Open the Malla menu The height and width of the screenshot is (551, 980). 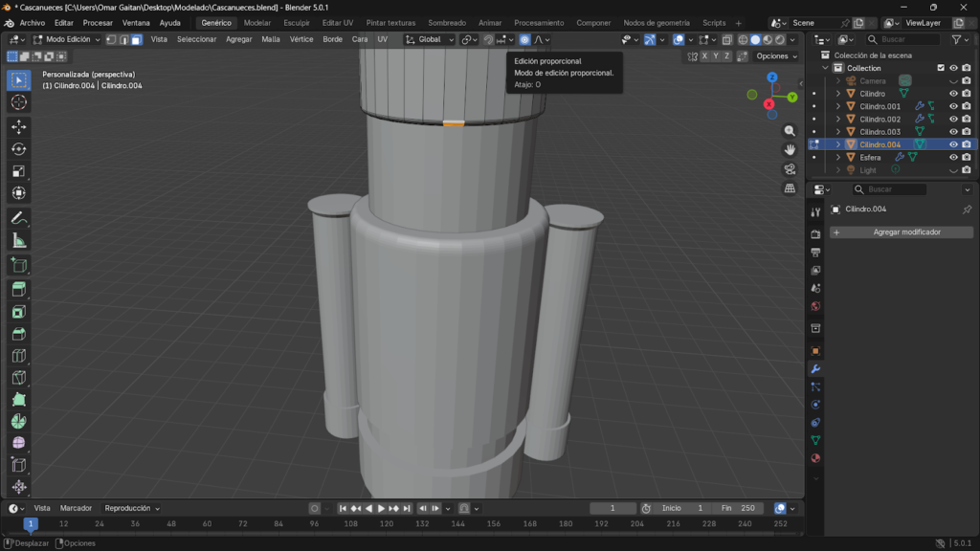[271, 39]
